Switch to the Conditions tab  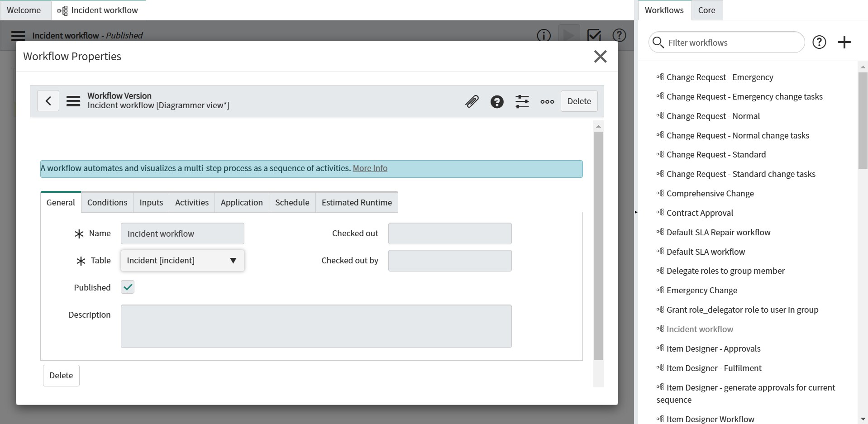tap(107, 202)
